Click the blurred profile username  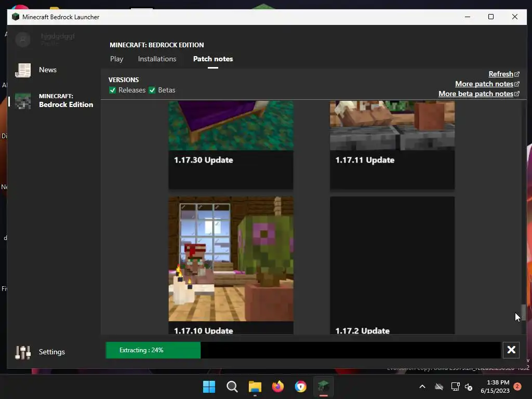pos(58,36)
